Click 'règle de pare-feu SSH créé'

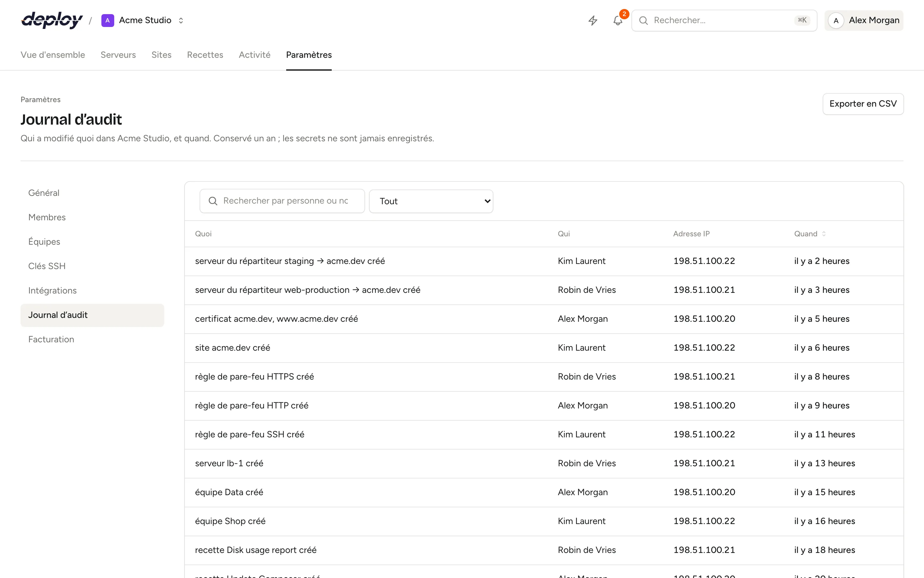tap(249, 435)
